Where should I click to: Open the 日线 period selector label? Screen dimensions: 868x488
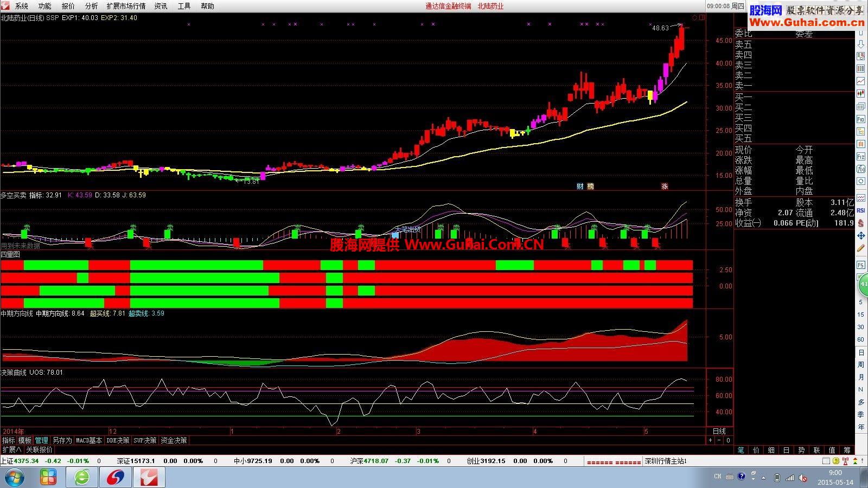tap(719, 431)
